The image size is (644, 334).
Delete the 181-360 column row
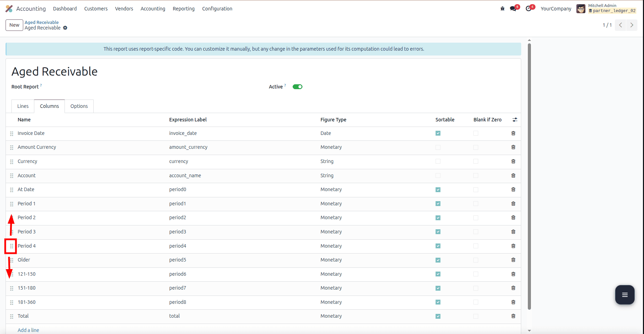click(x=513, y=302)
